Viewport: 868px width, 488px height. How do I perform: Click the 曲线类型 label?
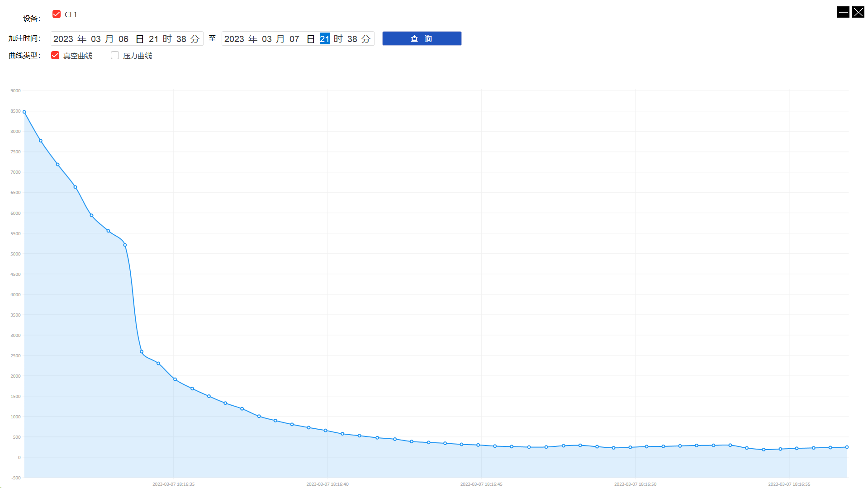(24, 55)
